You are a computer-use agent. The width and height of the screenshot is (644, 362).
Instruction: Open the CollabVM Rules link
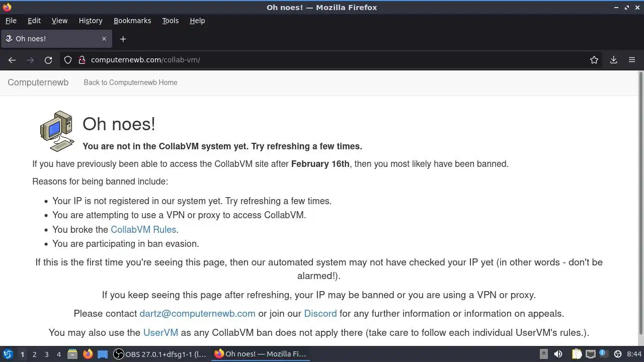(x=143, y=229)
